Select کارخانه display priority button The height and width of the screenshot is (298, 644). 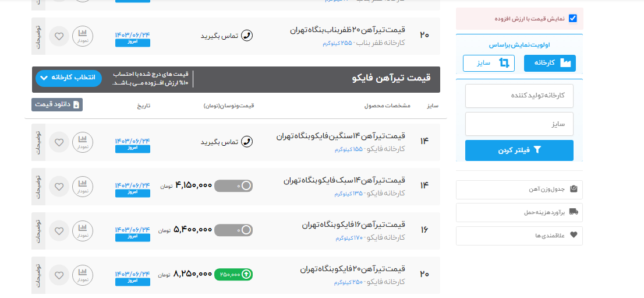click(x=550, y=63)
